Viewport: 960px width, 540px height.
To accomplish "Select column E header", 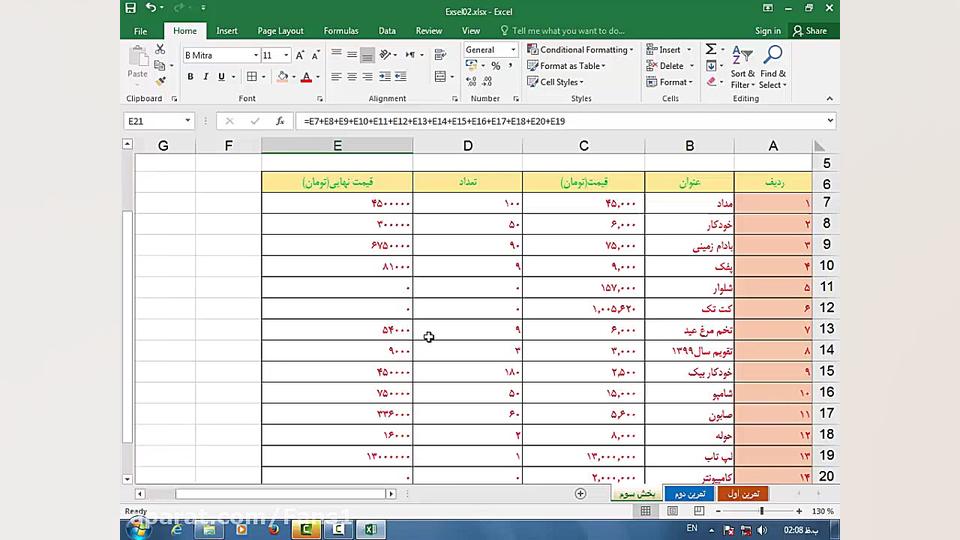I will (337, 146).
